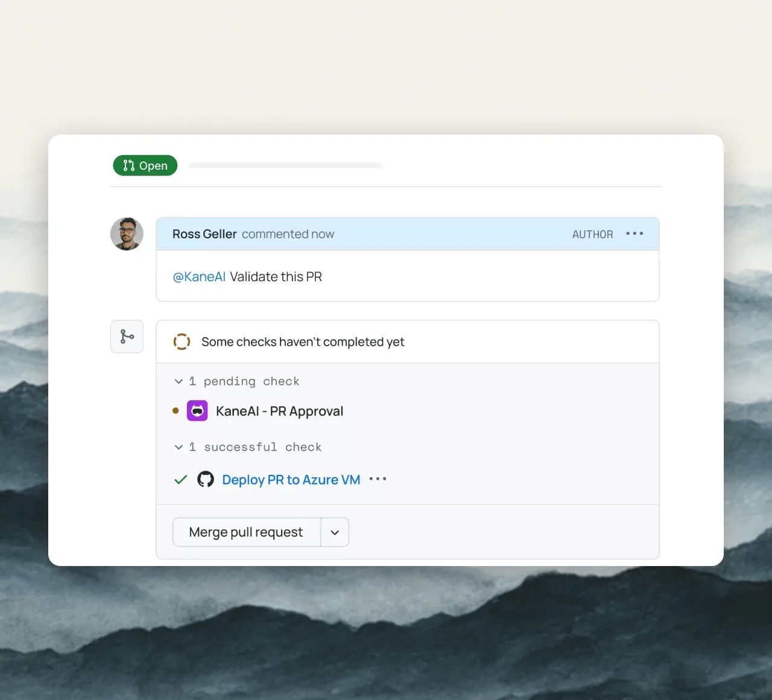Click the merge branch icon box
The image size is (772, 700).
pyautogui.click(x=127, y=336)
